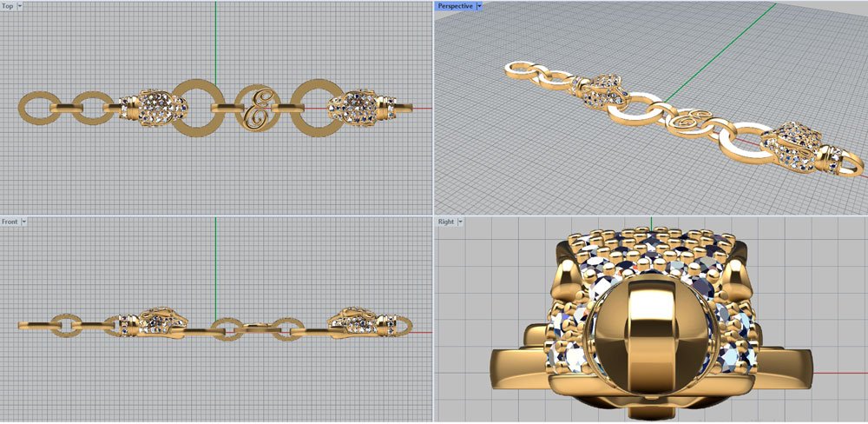868x424 pixels.
Task: Select the letter E medallion in Top view
Action: click(258, 108)
